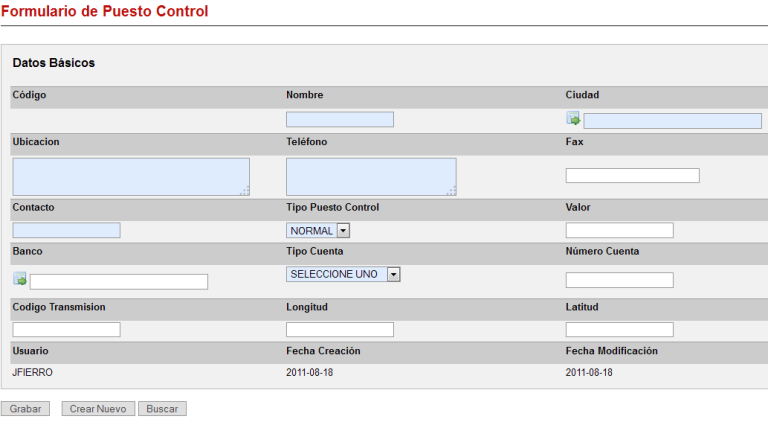This screenshot has width=768, height=422.
Task: Click into the Ciudad input field
Action: (672, 121)
